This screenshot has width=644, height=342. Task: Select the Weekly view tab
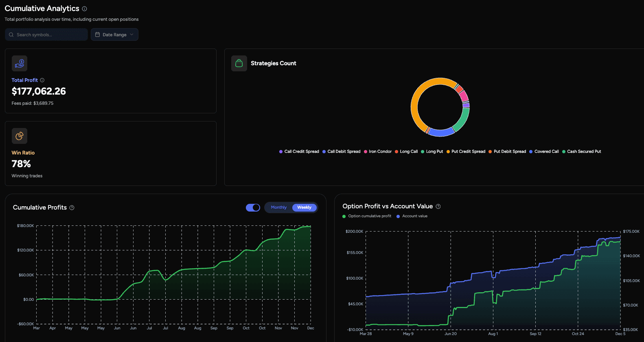point(304,207)
